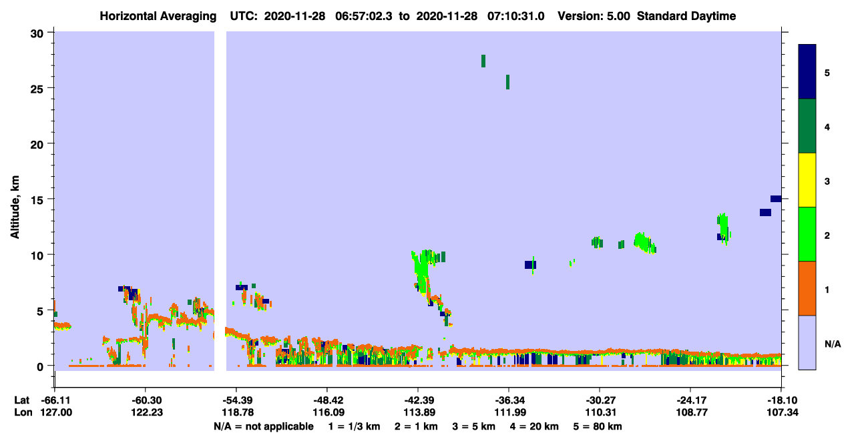Click the dark green level 4 colorbar segment
868x445 pixels.
[807, 126]
